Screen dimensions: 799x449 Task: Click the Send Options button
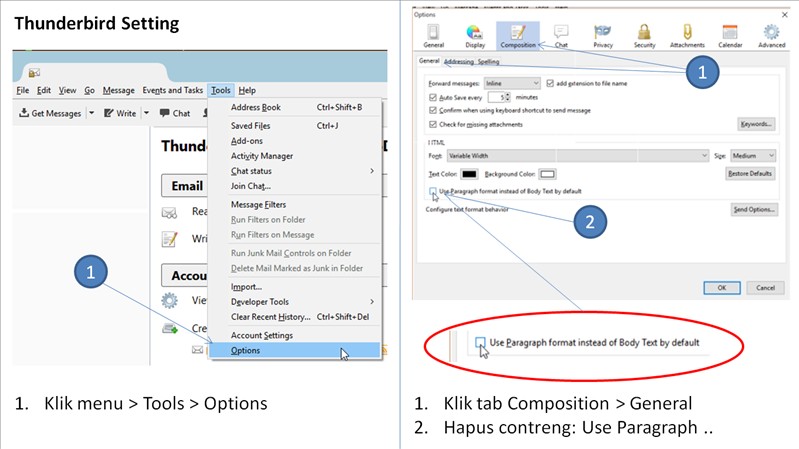point(754,209)
